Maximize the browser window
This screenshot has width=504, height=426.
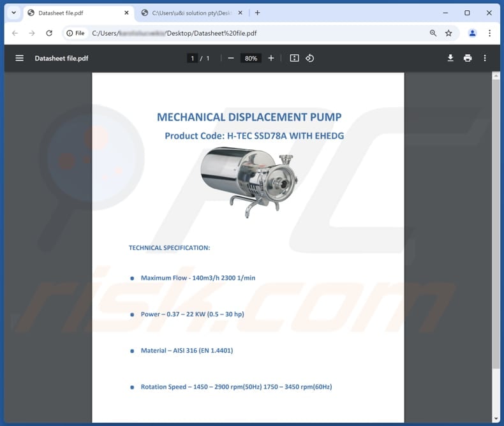coord(467,13)
